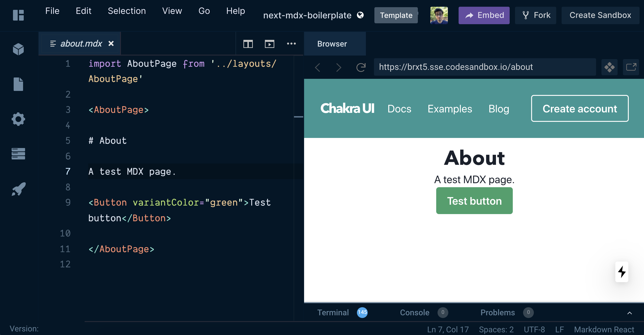The height and width of the screenshot is (335, 644).
Task: Open Configuration Files gear icon
Action: (18, 119)
